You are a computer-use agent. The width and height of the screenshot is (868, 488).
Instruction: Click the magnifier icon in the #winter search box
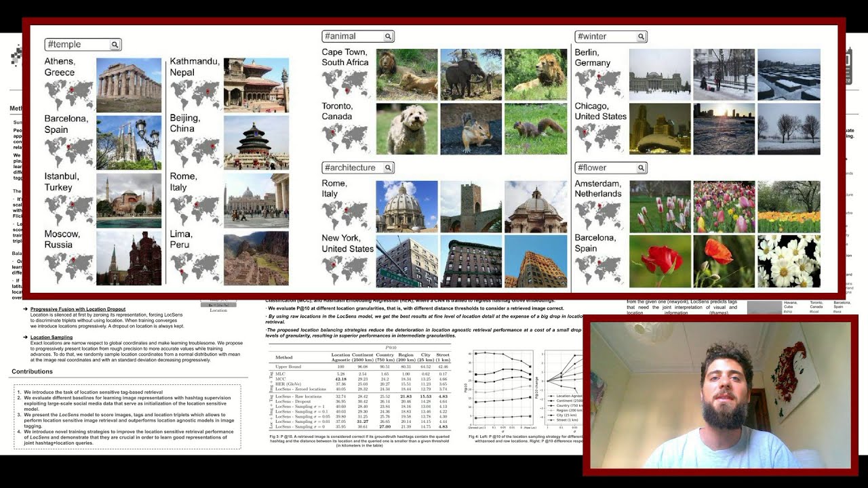click(x=641, y=37)
